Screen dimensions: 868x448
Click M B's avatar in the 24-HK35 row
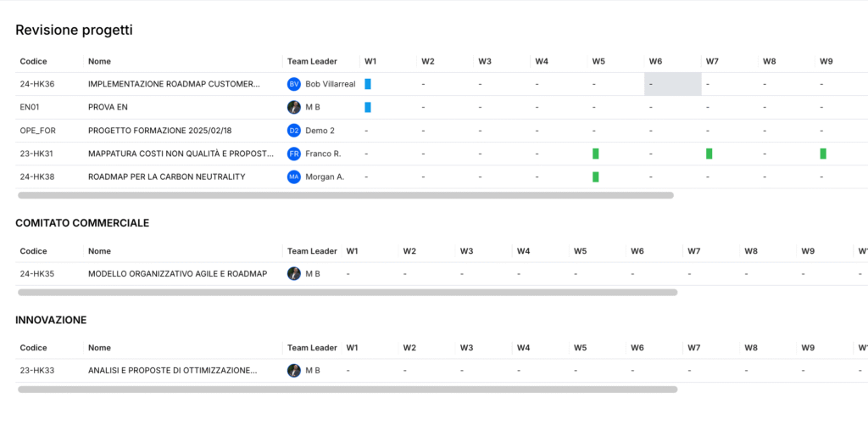tap(294, 274)
